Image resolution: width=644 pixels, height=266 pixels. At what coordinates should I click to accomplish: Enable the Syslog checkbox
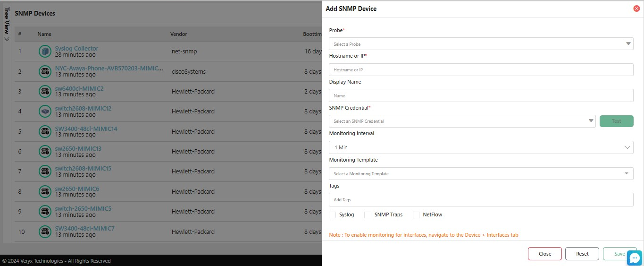[333, 215]
